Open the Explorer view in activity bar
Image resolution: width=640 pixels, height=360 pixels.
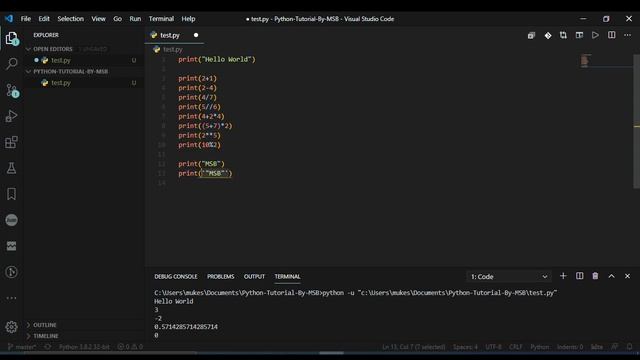pos(12,39)
